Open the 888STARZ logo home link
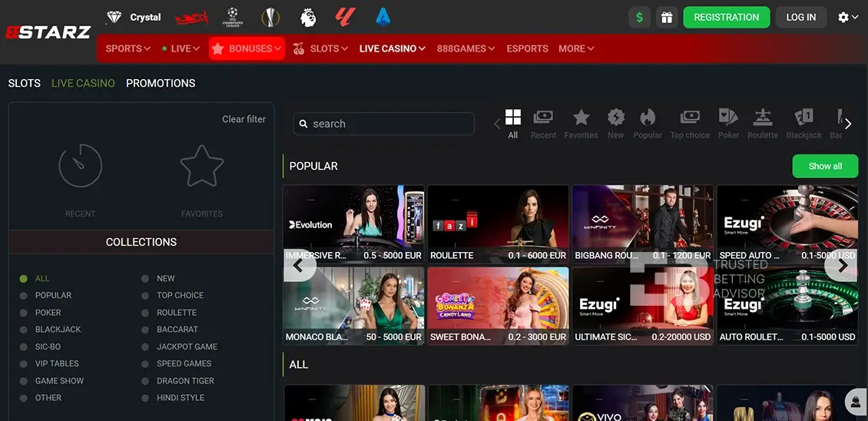This screenshot has height=421, width=868. point(48,32)
